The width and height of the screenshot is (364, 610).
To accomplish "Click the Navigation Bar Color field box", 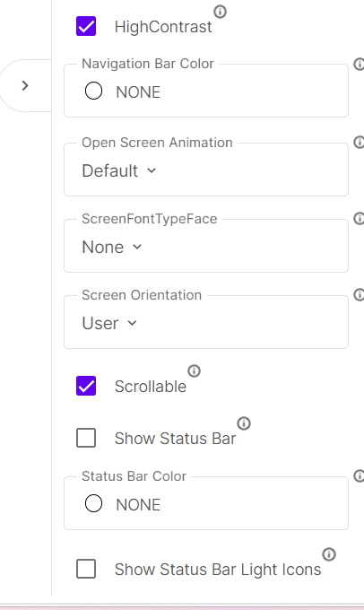I will coord(206,91).
